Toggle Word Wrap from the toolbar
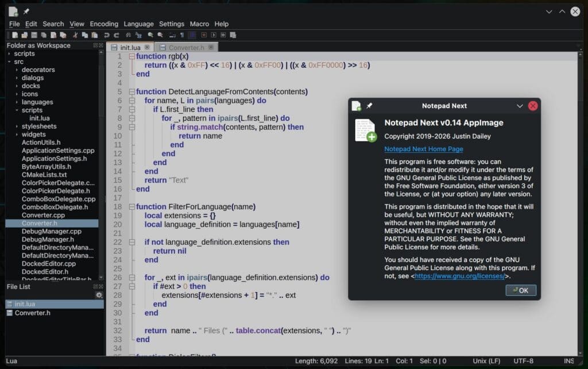The image size is (588, 369). (x=172, y=36)
